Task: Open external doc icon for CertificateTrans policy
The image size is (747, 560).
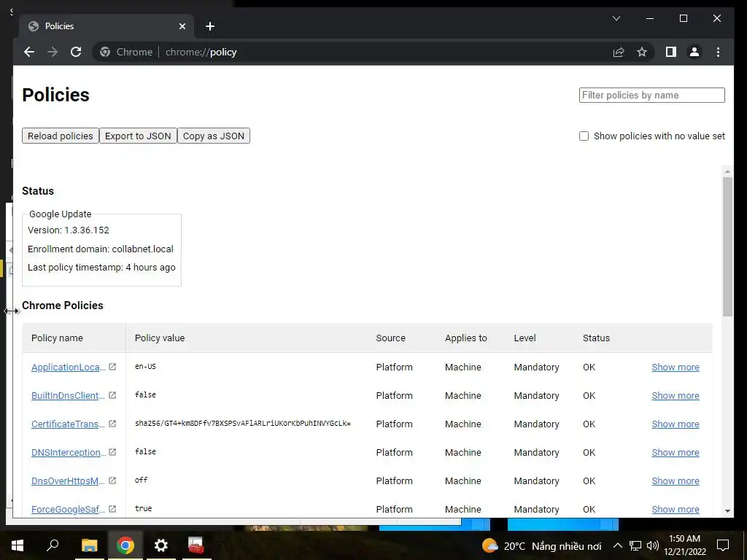Action: 112,424
